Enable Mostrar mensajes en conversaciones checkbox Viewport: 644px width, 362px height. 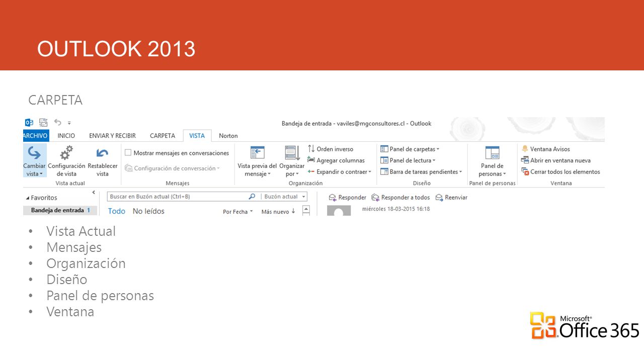[x=128, y=153]
